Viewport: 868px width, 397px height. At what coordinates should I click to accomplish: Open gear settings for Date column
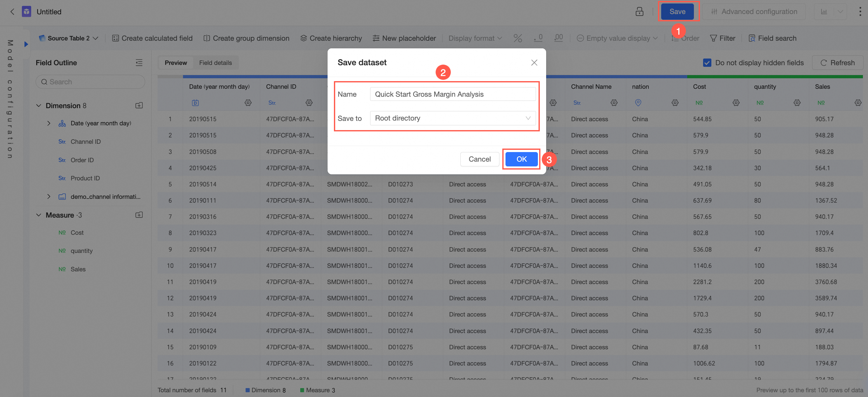point(248,102)
